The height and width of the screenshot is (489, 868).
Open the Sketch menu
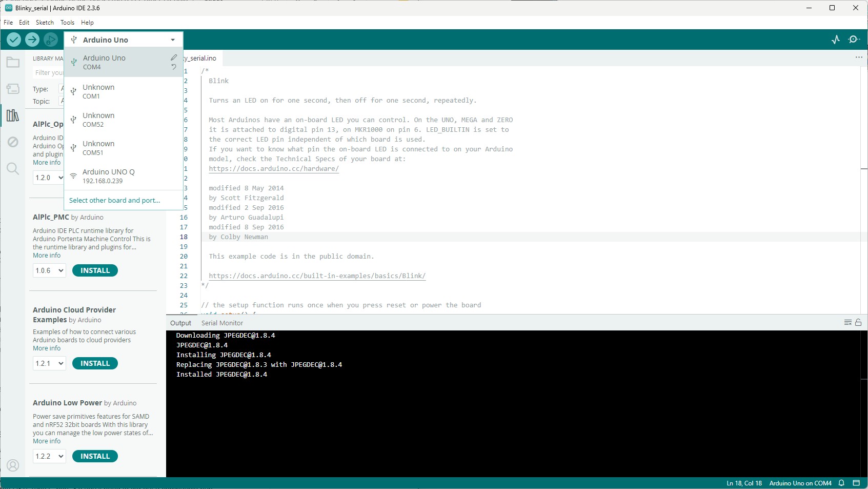(x=45, y=22)
